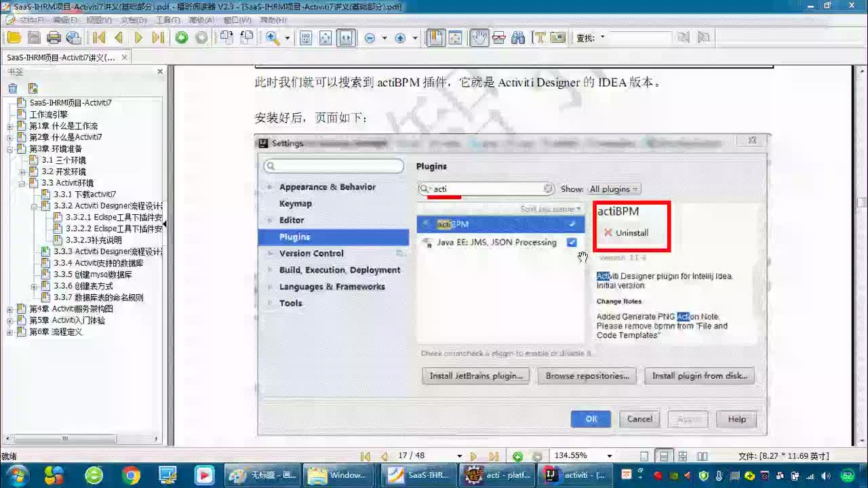Viewport: 868px width, 488px height.
Task: Open the Windows Start menu
Action: click(x=17, y=475)
